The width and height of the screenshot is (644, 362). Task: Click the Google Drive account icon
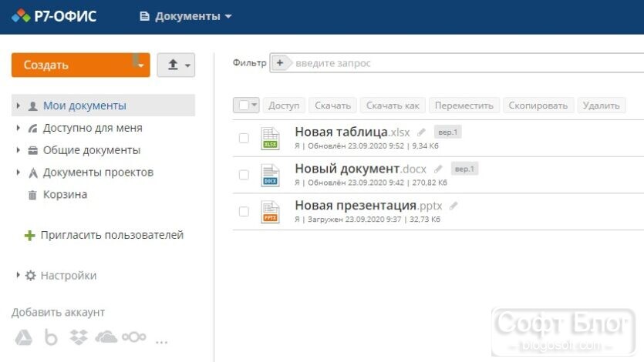tap(24, 337)
